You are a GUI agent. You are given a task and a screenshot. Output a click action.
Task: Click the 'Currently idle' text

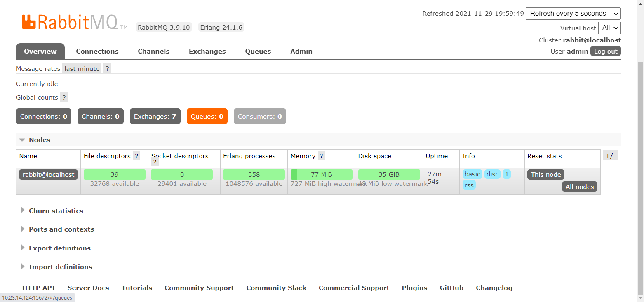[x=37, y=84]
